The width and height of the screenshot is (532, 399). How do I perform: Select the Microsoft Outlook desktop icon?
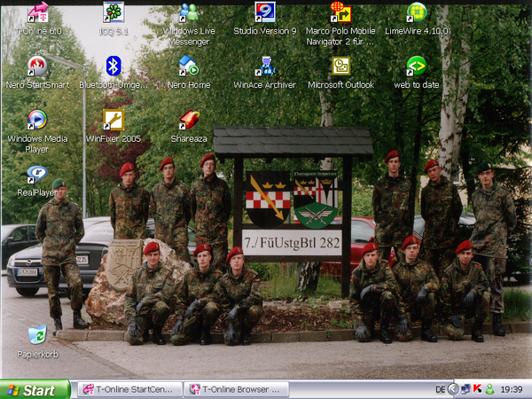(340, 66)
